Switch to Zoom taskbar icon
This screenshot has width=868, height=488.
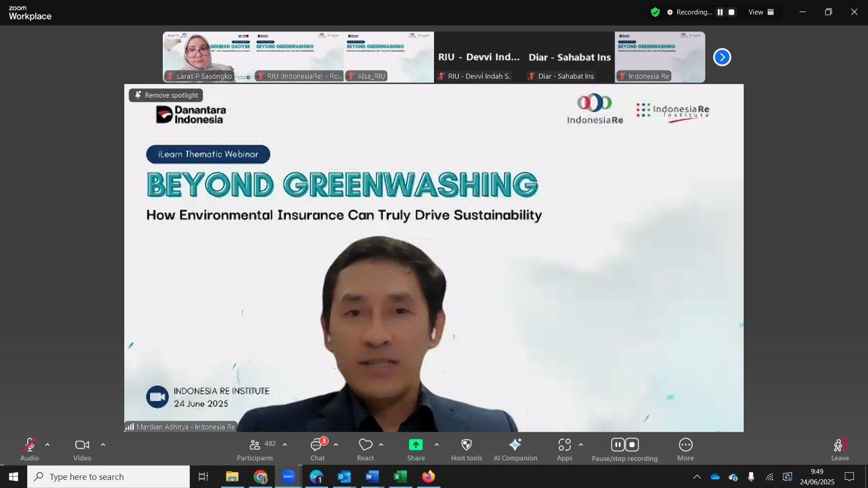(288, 477)
